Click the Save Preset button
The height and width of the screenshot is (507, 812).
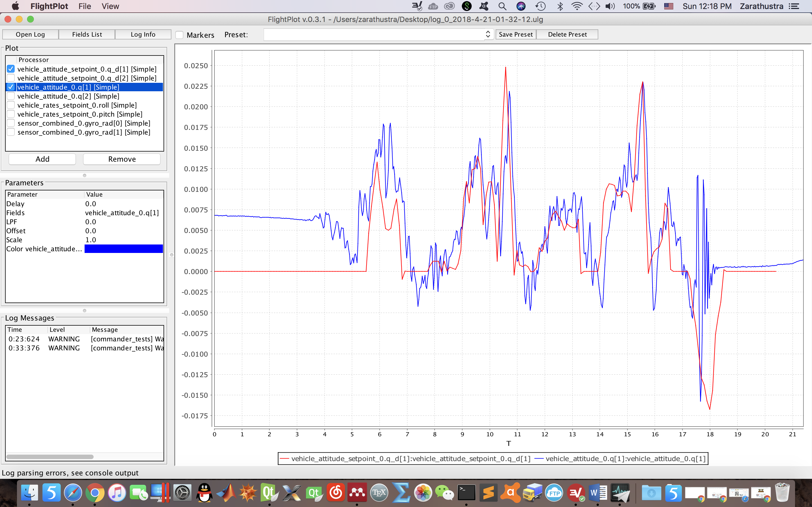(x=515, y=34)
